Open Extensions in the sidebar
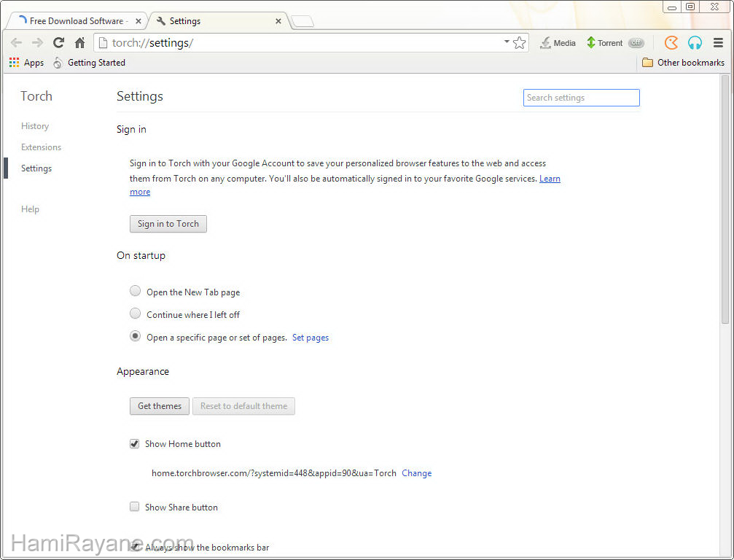The height and width of the screenshot is (560, 734). point(42,147)
